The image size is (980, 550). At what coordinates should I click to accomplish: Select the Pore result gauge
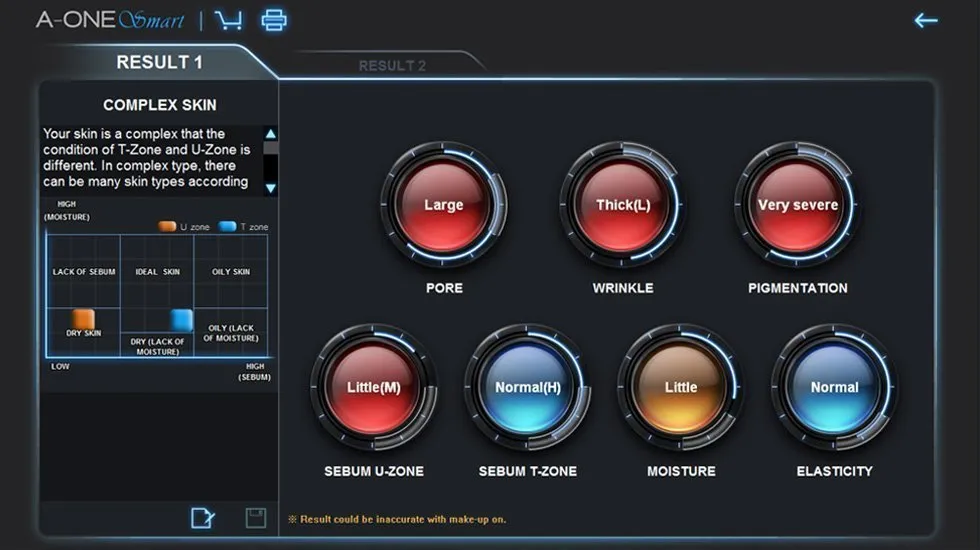pos(443,205)
